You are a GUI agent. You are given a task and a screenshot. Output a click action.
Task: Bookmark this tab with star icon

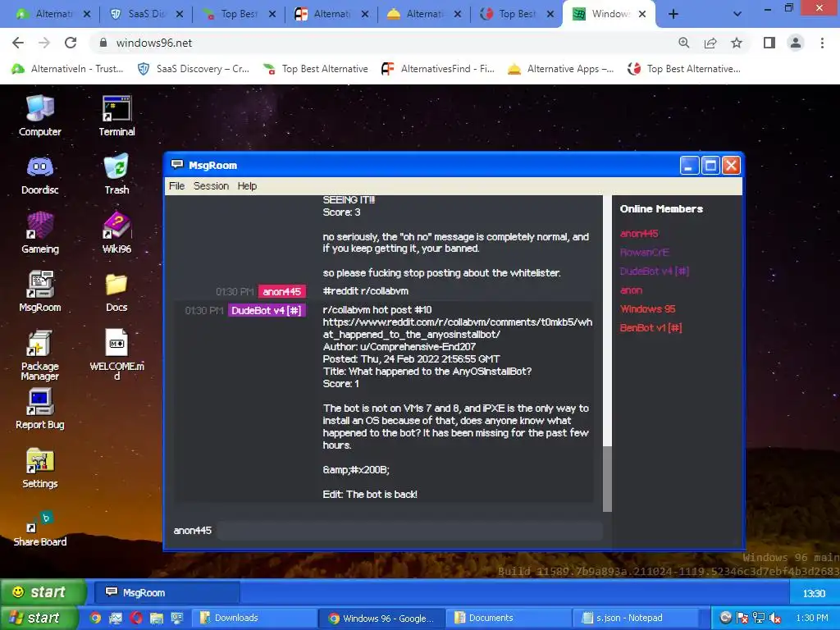tap(737, 43)
